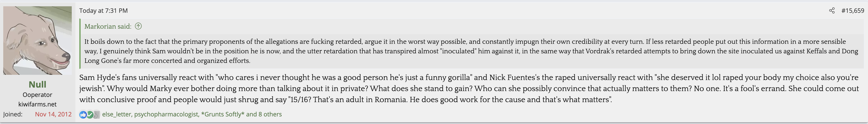The height and width of the screenshot is (124, 868).
Task: Click the up-arrow icon next to 'Markorian said:'
Action: point(138,26)
